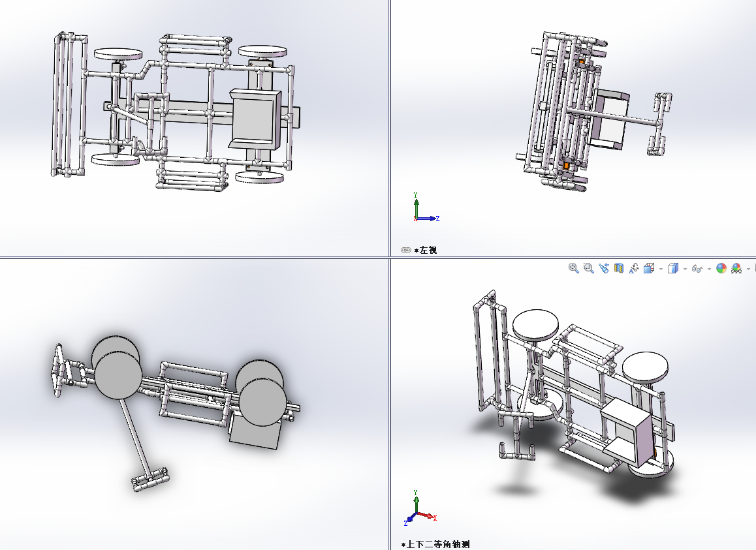Open the View Orientation cube icon
This screenshot has height=550, width=756.
pos(649,269)
